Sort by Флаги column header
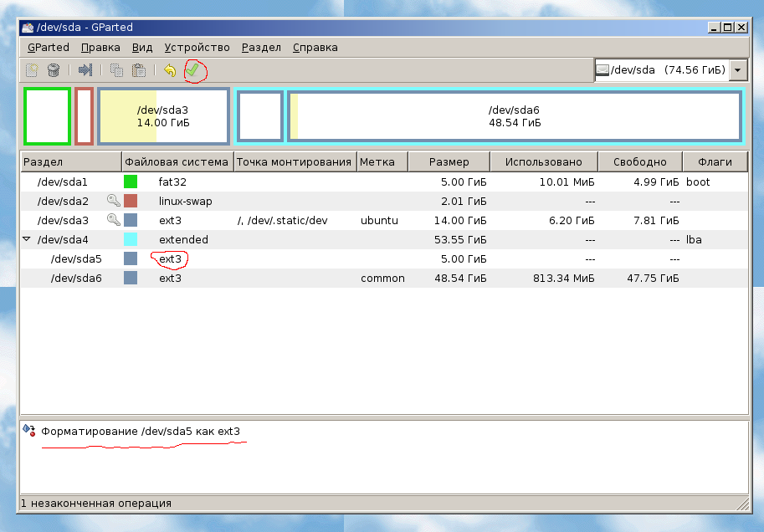Viewport: 764px width, 532px height. [x=715, y=161]
